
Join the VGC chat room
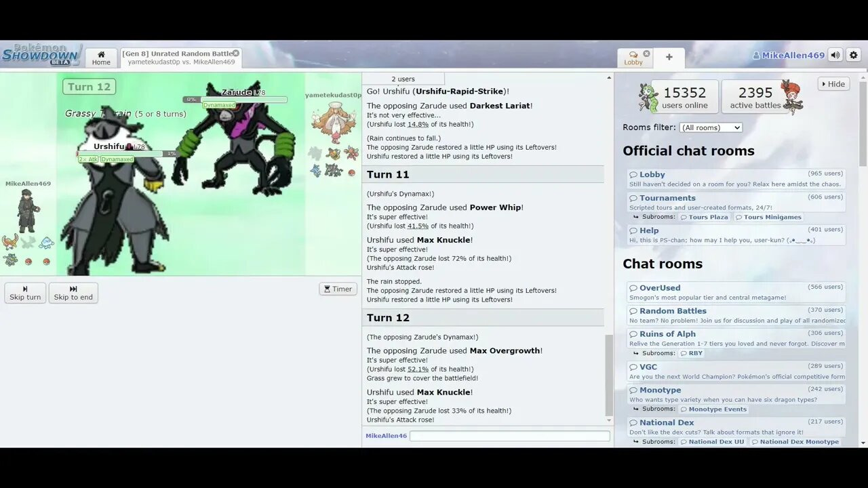pos(736,371)
